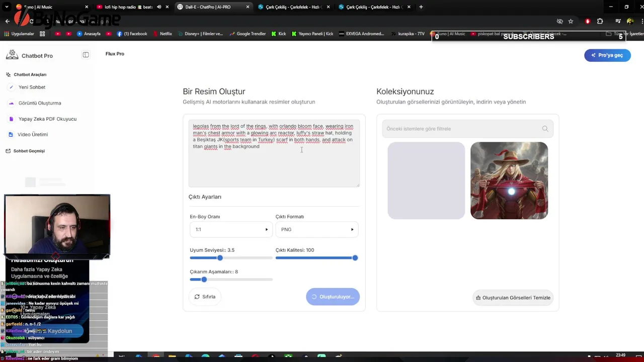644x362 pixels.
Task: Click the Görüntü Oluşturma purple icon
Action: [11, 103]
